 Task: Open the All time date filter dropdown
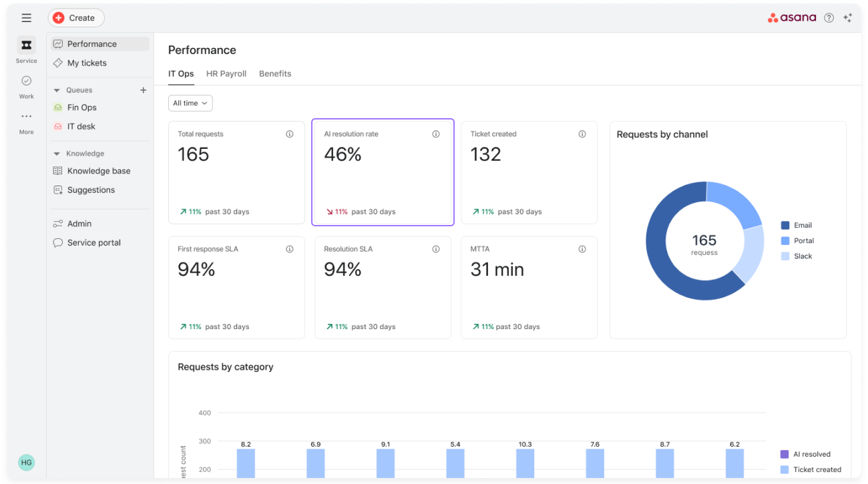click(x=190, y=103)
